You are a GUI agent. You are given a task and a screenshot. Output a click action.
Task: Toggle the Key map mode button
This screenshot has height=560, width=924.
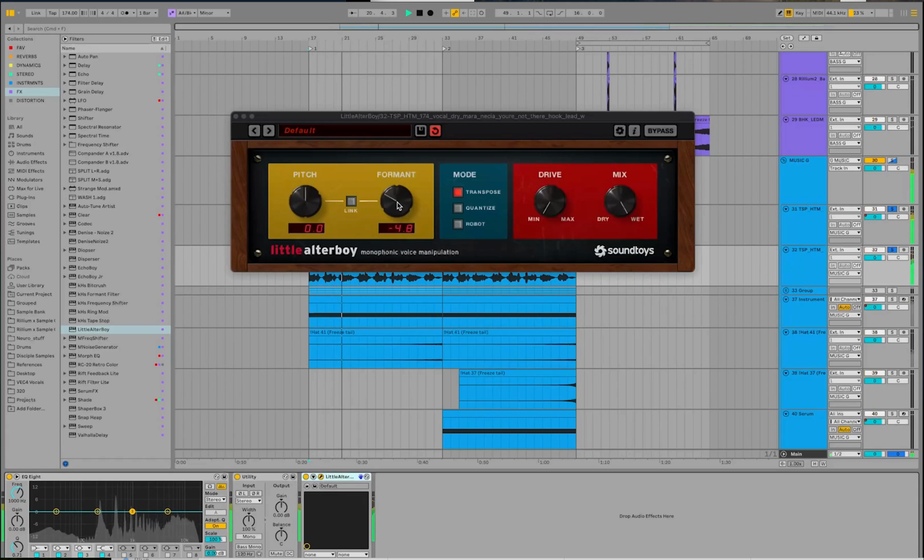800,13
